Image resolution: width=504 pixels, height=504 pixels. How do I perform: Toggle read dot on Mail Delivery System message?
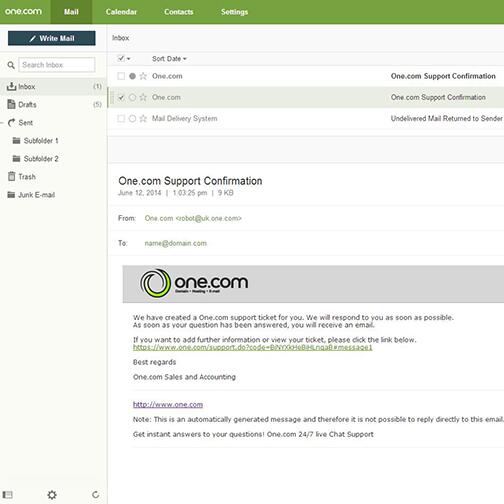tap(132, 118)
